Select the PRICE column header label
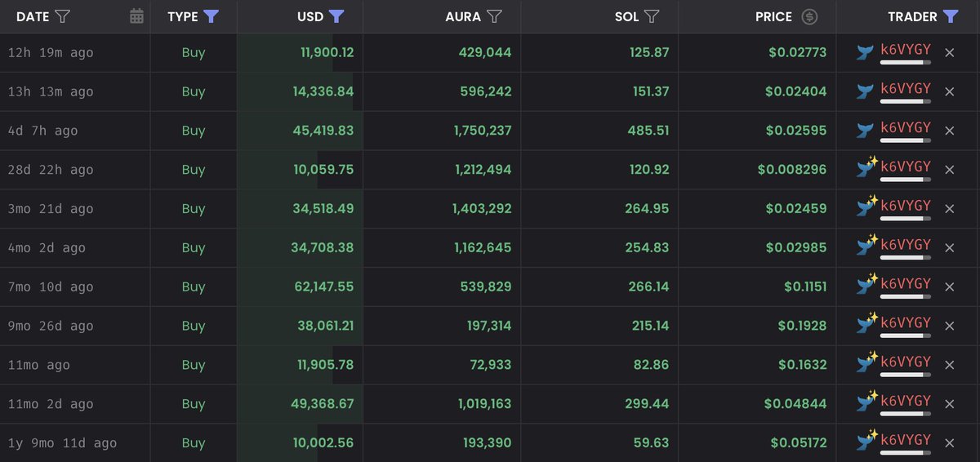Image resolution: width=980 pixels, height=462 pixels. [x=773, y=16]
